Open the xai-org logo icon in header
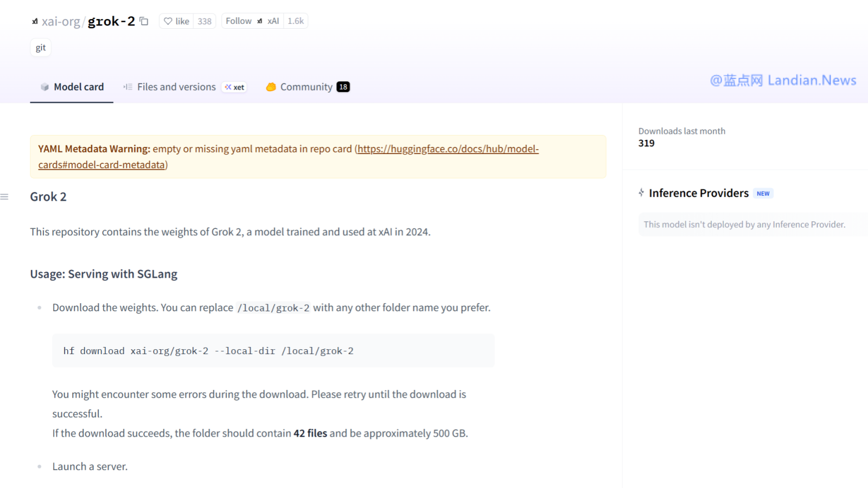Screen dimensions: 868x488 [x=35, y=21]
